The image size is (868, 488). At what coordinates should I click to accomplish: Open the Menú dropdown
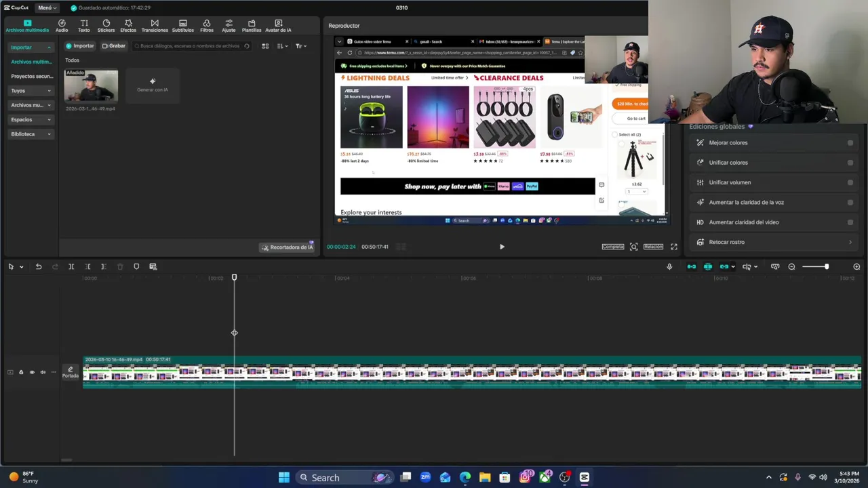pos(47,7)
